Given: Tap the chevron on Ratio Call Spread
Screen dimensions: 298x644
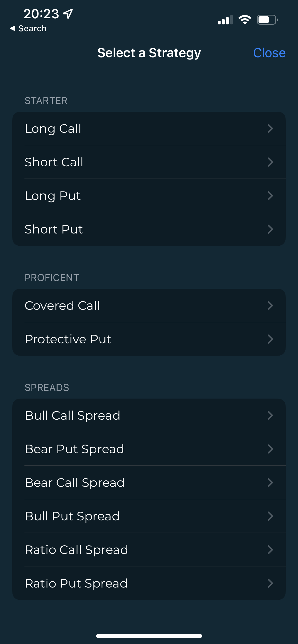Looking at the screenshot, I should click(x=270, y=550).
